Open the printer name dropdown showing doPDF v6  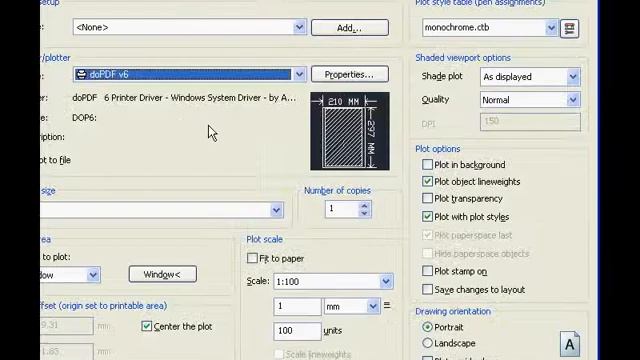299,74
